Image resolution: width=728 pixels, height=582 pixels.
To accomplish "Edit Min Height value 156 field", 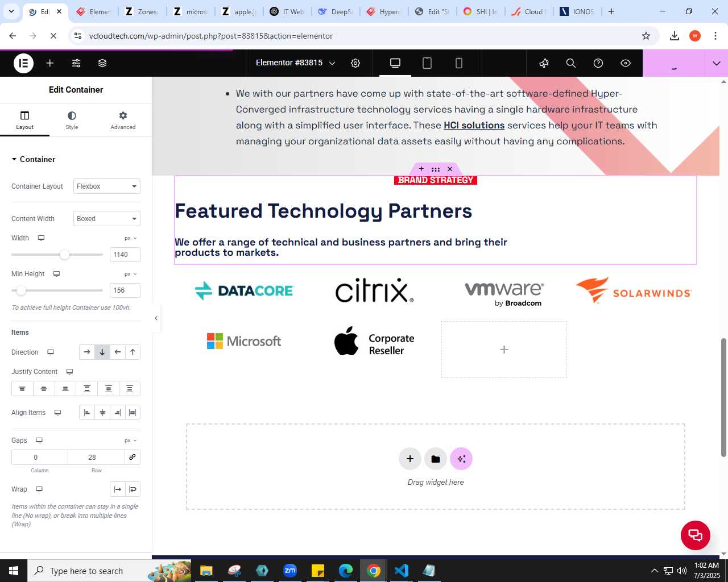I will (x=125, y=290).
